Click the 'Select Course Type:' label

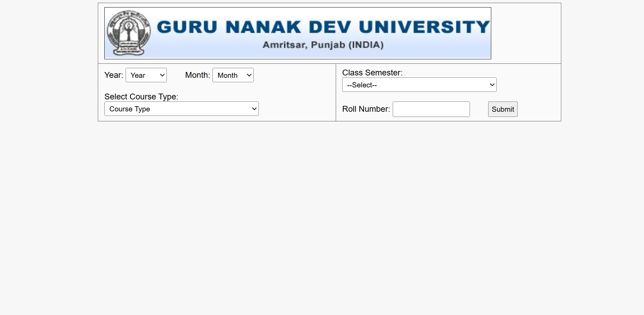point(141,97)
